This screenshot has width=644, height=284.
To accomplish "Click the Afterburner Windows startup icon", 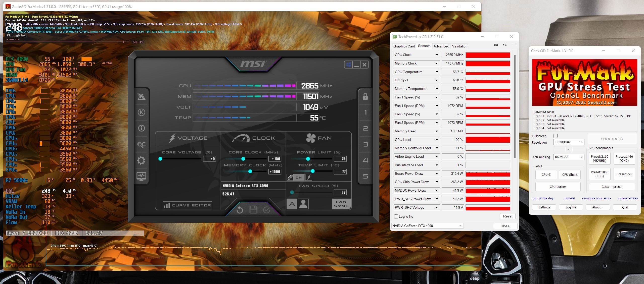I will [x=348, y=65].
